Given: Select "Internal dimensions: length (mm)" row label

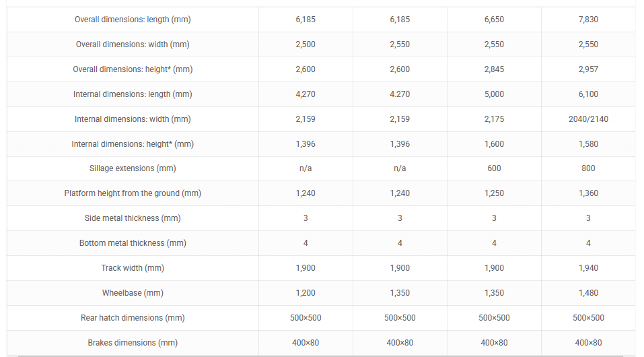Looking at the screenshot, I should pos(133,94).
